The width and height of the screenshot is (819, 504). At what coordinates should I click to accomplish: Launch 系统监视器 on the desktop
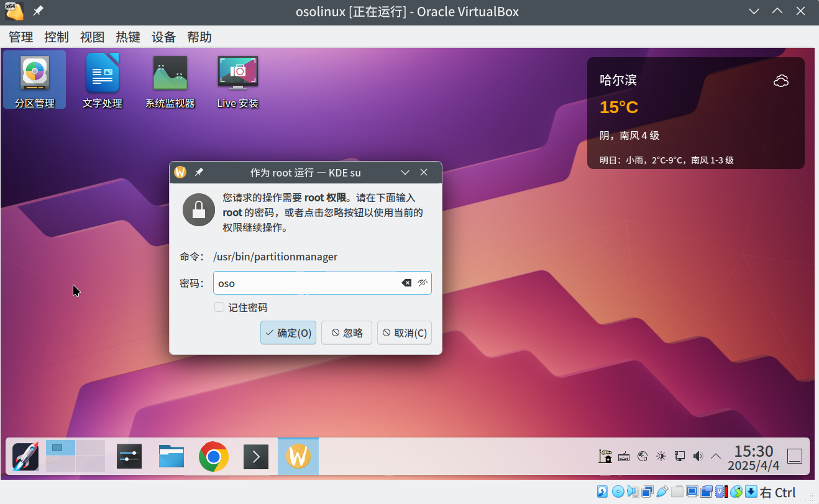coord(170,80)
